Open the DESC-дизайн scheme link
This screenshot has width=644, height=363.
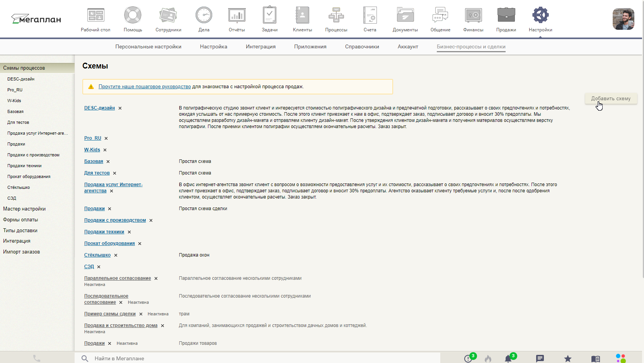point(99,108)
